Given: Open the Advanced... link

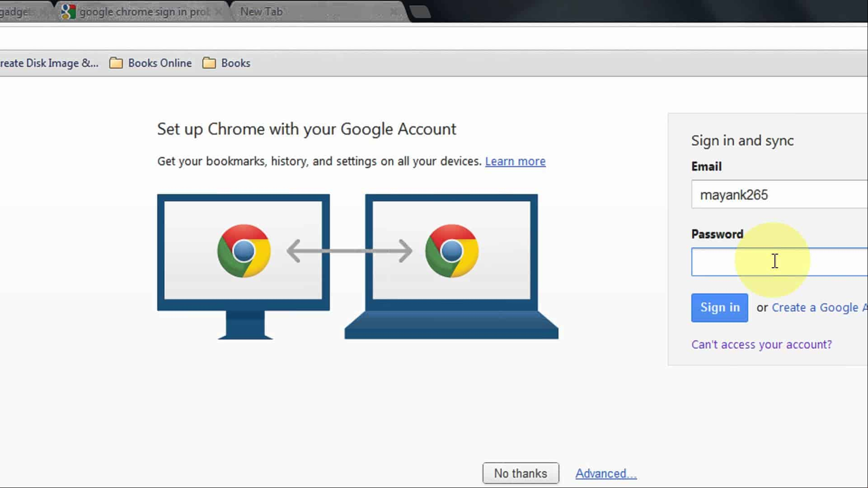Looking at the screenshot, I should coord(606,474).
